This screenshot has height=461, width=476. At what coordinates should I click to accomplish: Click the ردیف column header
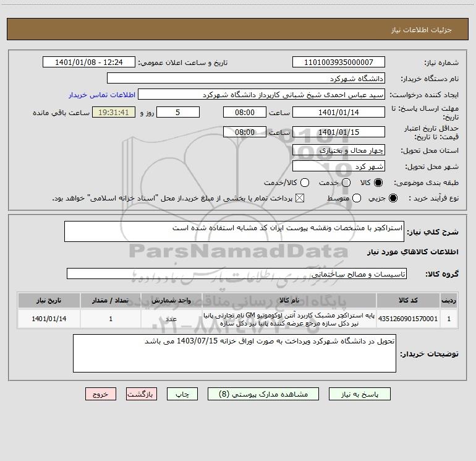pos(449,300)
